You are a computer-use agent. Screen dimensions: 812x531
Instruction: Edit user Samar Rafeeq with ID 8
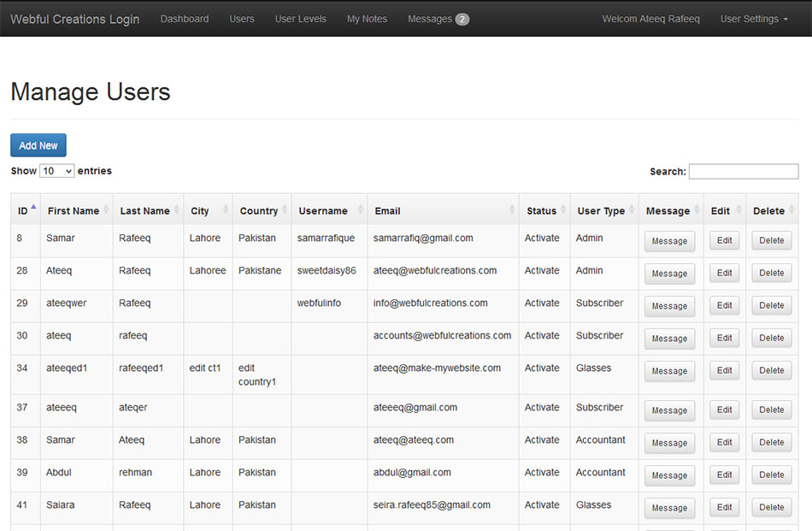pos(724,241)
